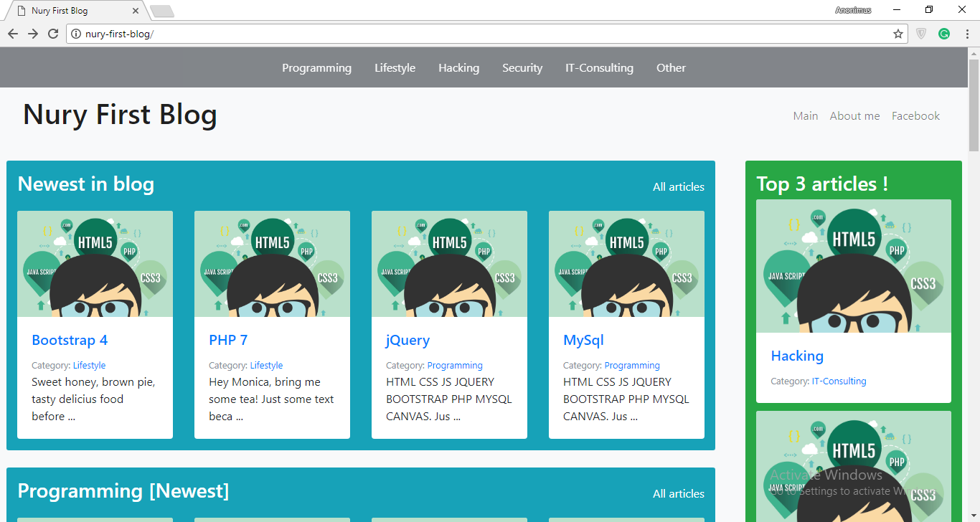The image size is (980, 522).
Task: Click the browser back arrow
Action: 13,34
